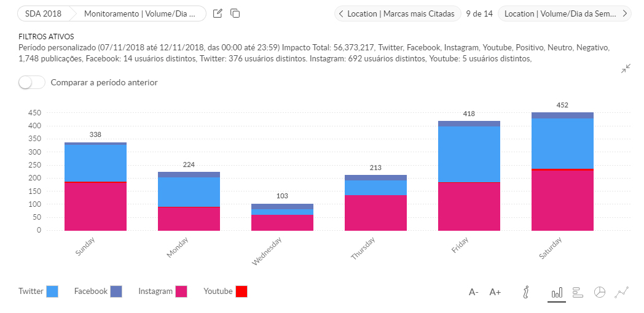Toggle Comparar a período anterior switch
This screenshot has width=644, height=313.
pyautogui.click(x=32, y=82)
